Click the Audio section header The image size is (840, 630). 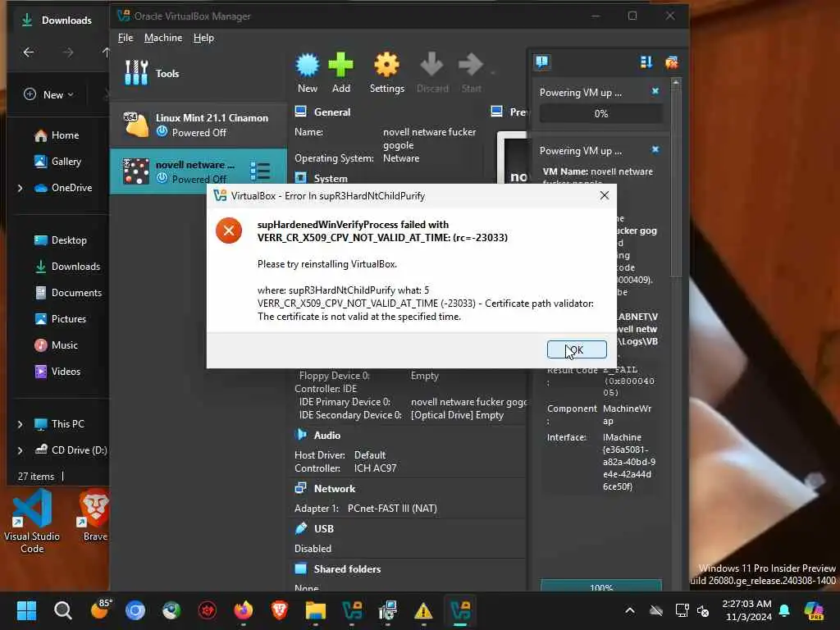326,436
